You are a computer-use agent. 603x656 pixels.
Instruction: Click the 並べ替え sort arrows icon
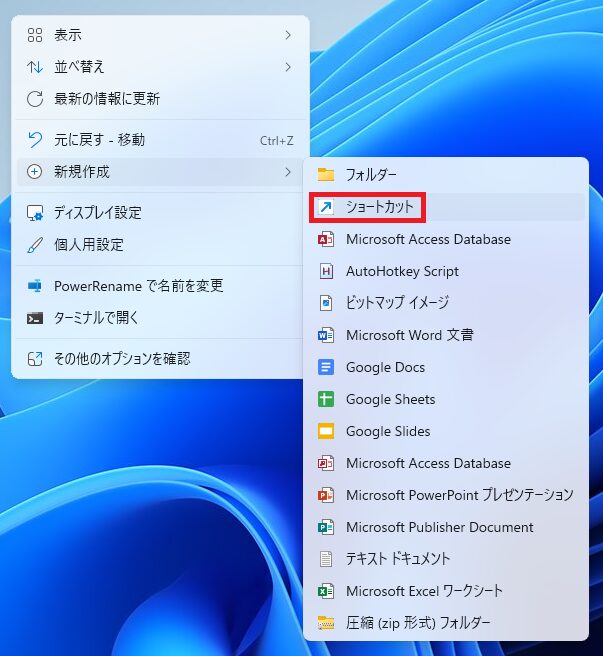pyautogui.click(x=35, y=67)
